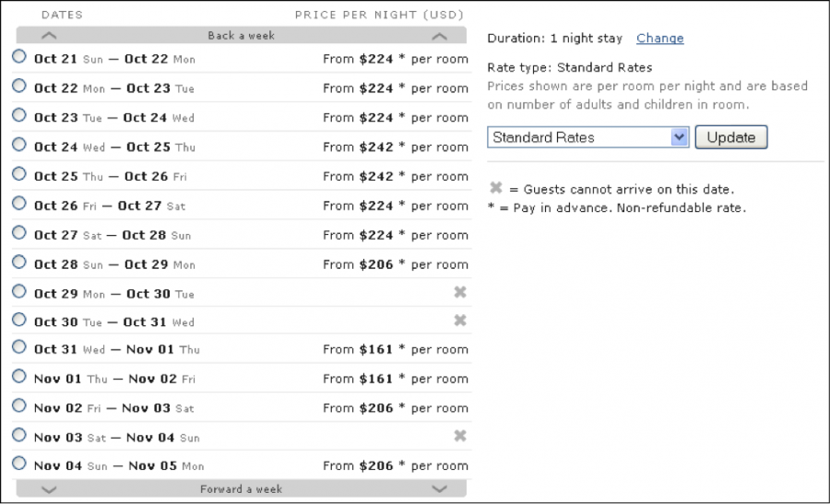Click the X icon in the legend
This screenshot has height=504, width=830.
pos(496,189)
